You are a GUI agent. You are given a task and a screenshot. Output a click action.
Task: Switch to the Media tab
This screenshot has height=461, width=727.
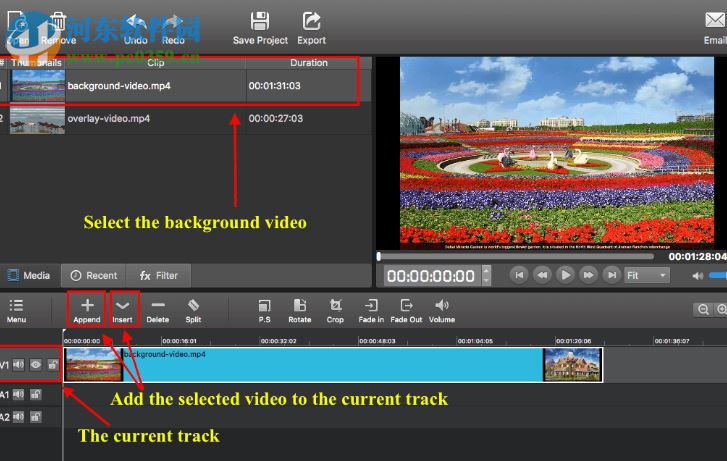[x=29, y=275]
